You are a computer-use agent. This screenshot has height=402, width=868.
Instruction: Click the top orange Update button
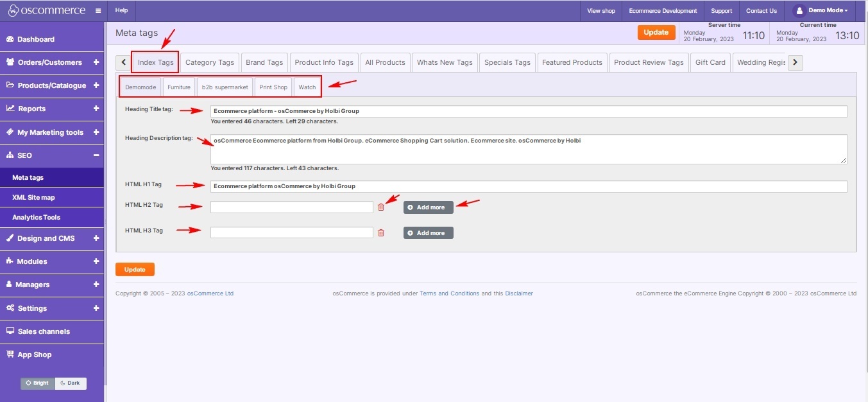pos(656,32)
